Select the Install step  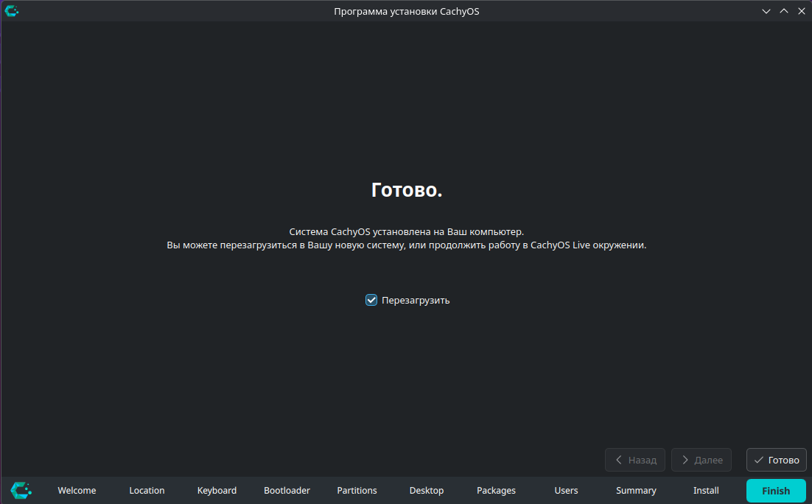pos(706,490)
